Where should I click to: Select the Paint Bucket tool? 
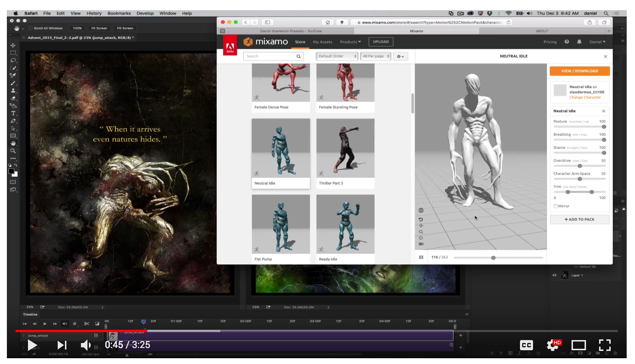click(x=13, y=106)
